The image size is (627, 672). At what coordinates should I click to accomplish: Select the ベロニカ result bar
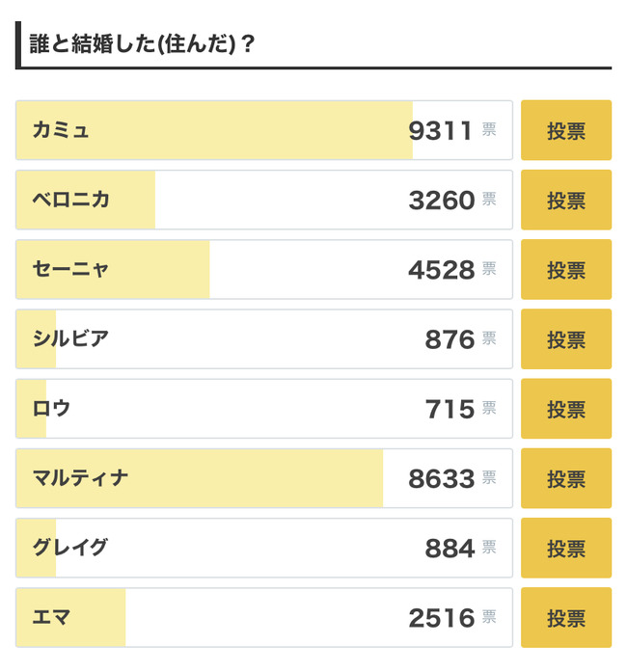pyautogui.click(x=264, y=200)
